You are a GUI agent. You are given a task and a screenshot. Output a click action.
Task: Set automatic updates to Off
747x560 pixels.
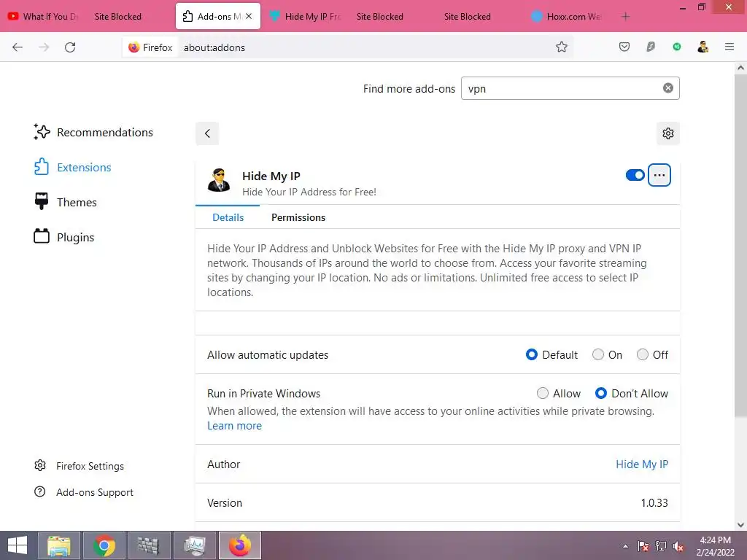(642, 355)
